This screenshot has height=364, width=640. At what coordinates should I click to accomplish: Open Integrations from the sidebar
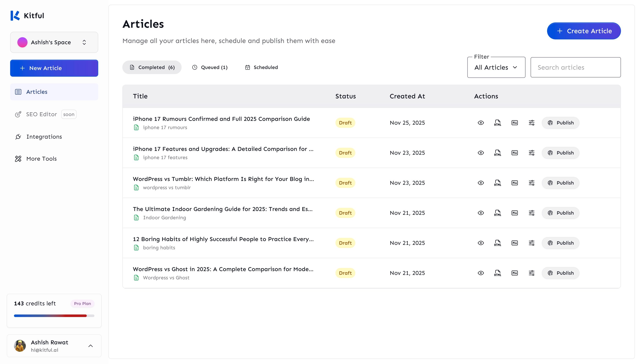coord(44,136)
